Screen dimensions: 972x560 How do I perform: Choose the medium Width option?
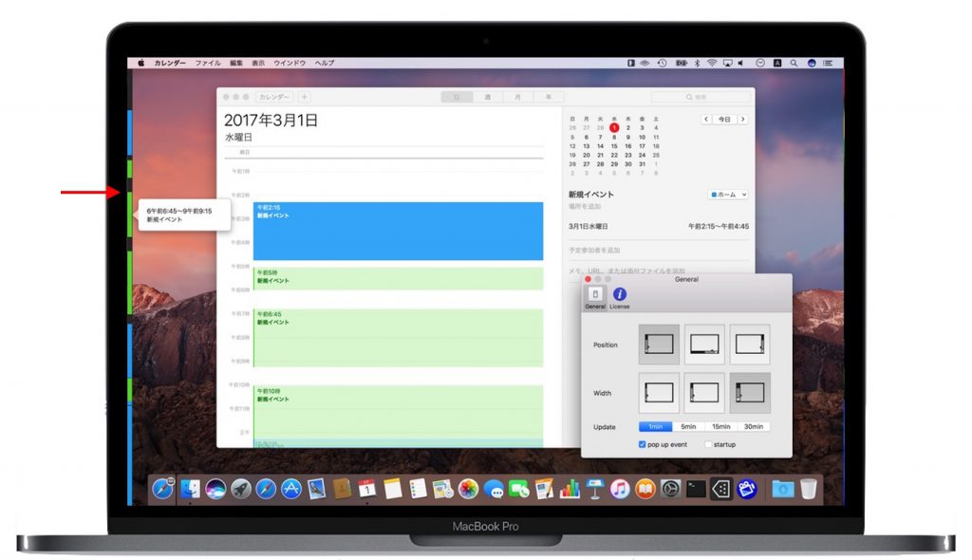(704, 393)
